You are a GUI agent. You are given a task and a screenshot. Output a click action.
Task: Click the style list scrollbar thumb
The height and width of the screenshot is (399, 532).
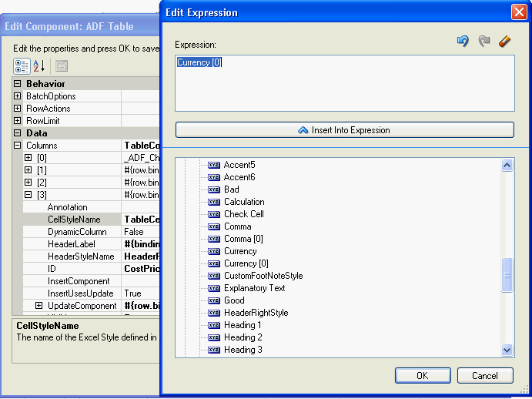pyautogui.click(x=507, y=275)
